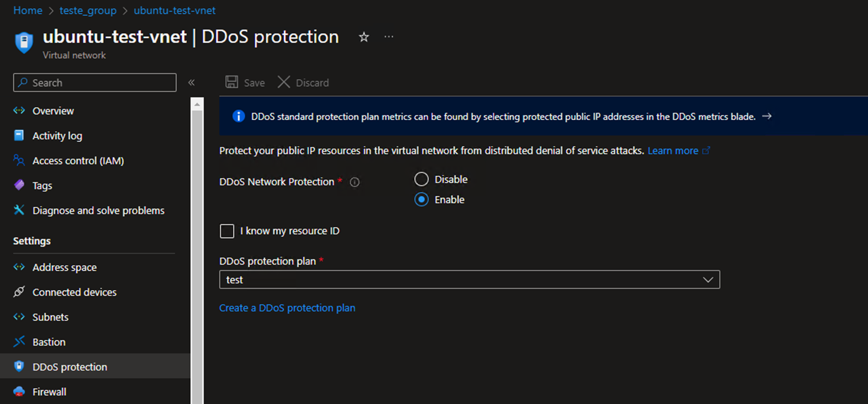Click the blue info icon in banner
Image resolution: width=868 pixels, height=404 pixels.
coord(239,116)
